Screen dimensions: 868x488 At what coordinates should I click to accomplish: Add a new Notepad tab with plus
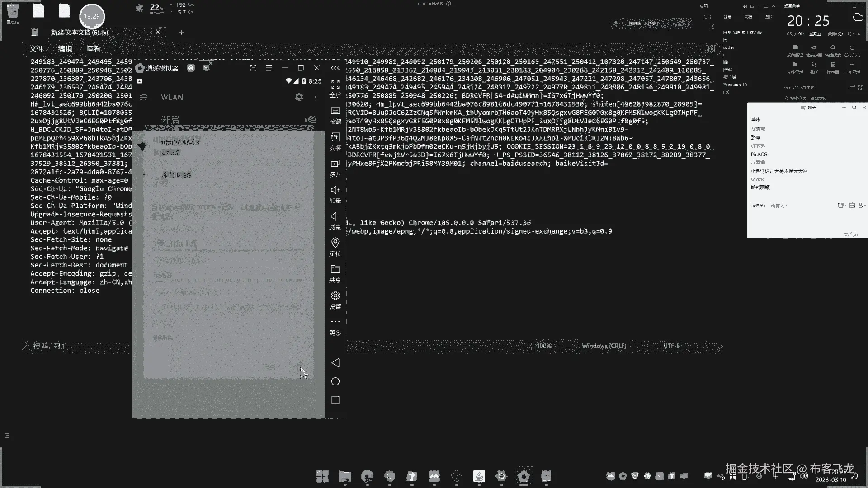point(181,33)
